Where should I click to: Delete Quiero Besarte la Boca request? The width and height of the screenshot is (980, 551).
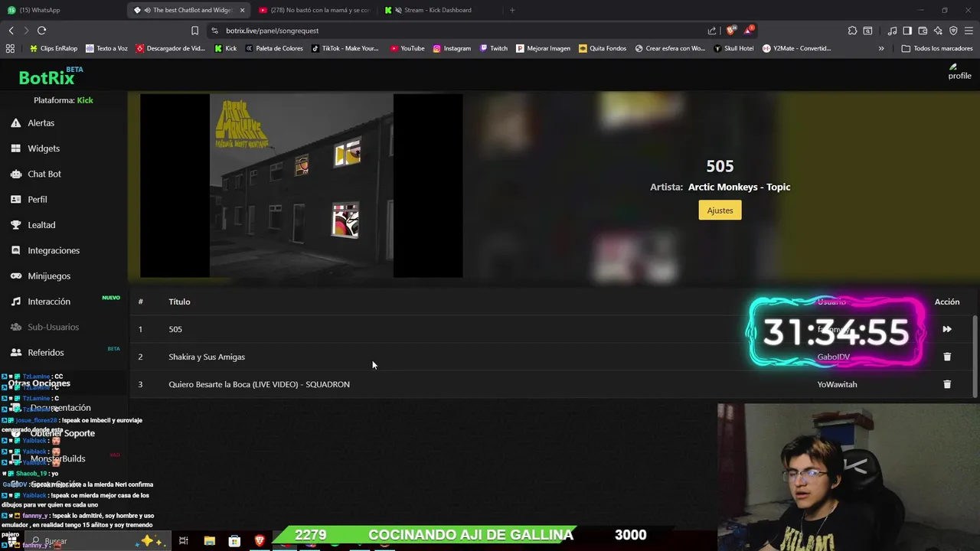(x=947, y=384)
